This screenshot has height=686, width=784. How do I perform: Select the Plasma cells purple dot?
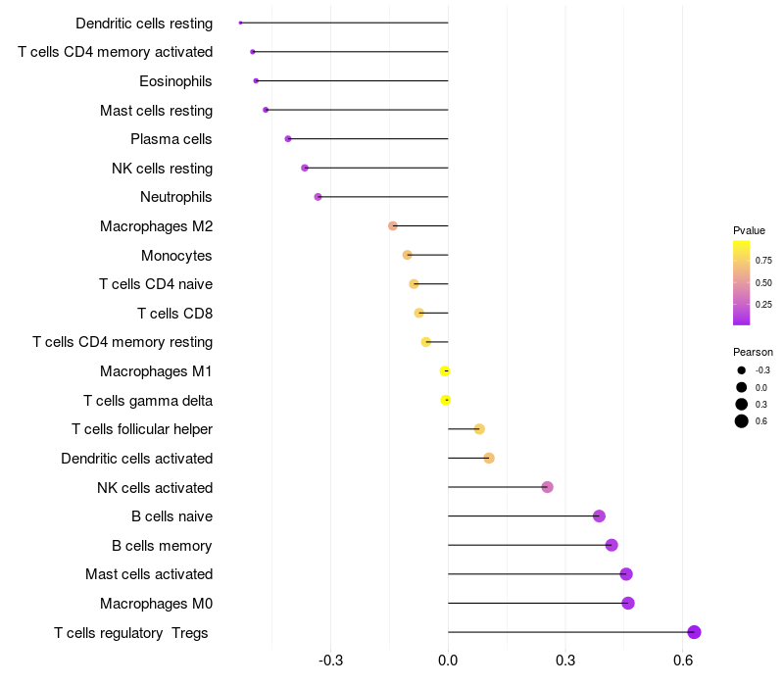point(288,139)
